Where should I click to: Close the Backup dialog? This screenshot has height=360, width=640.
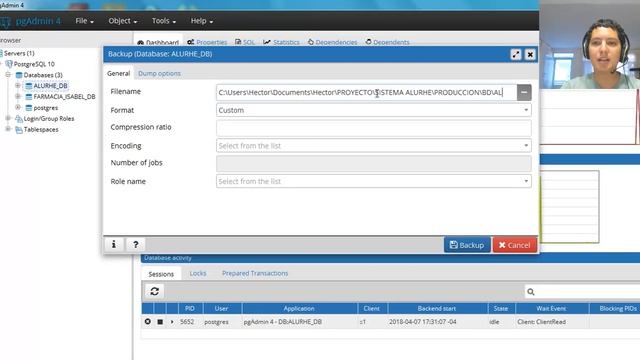click(x=530, y=54)
